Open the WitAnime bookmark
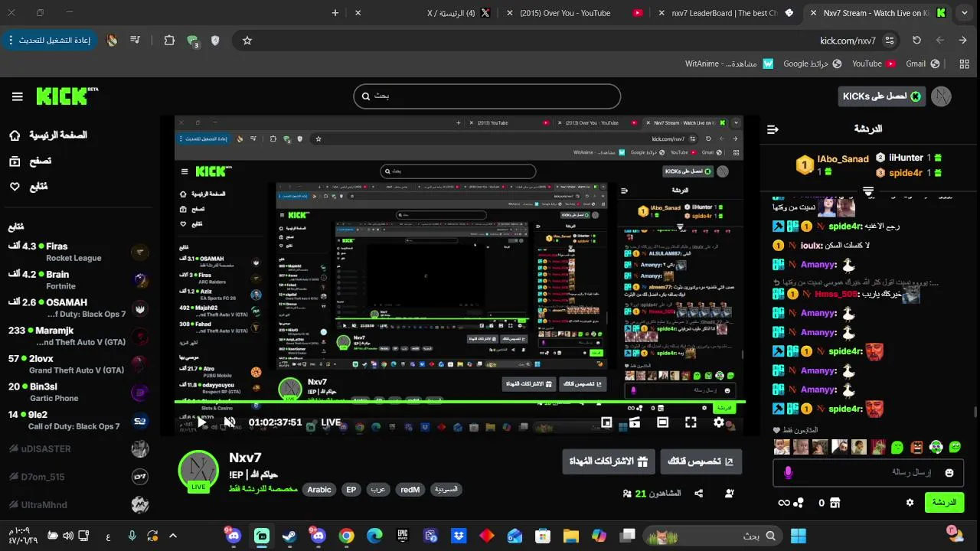Screen dimensions: 980x551 tap(729, 64)
